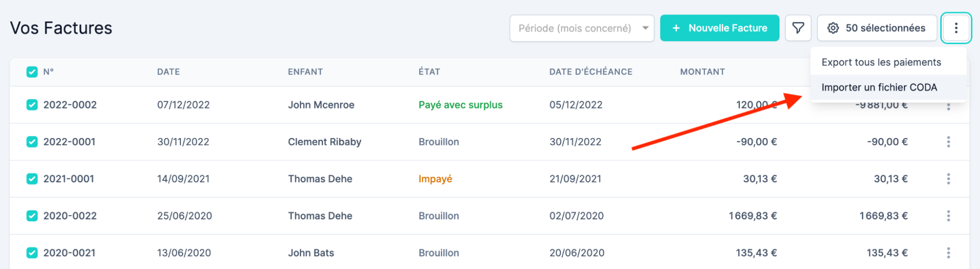Viewport: 980px width, 269px height.
Task: Open invoice number 2020-0022
Action: pyautogui.click(x=70, y=216)
